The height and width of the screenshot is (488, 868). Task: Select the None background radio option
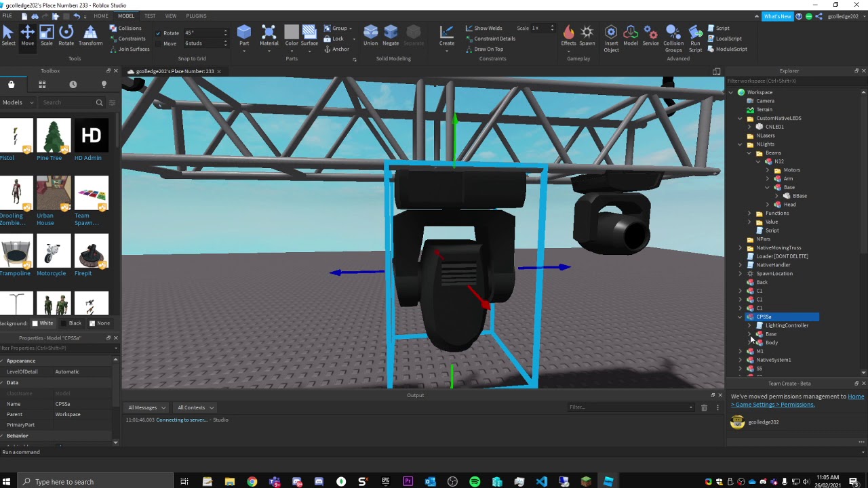[x=99, y=323]
